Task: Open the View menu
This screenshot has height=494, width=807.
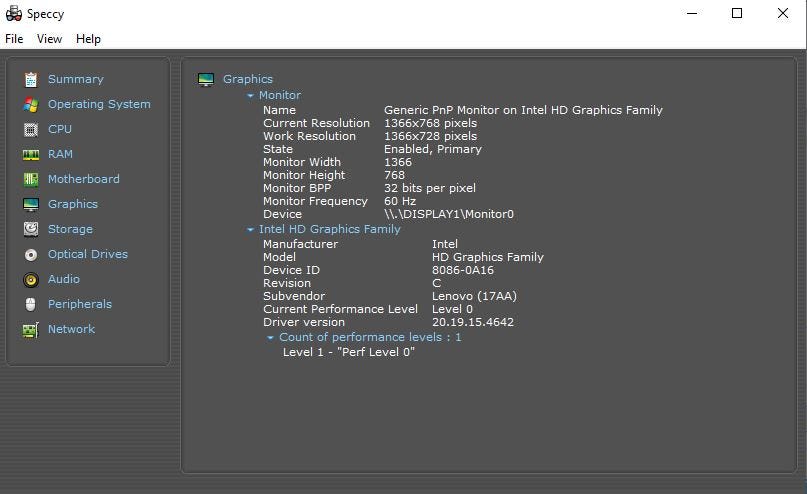Action: point(49,39)
